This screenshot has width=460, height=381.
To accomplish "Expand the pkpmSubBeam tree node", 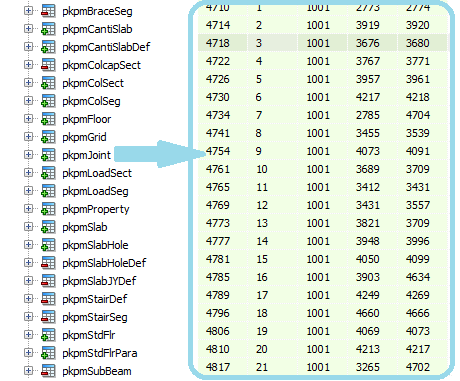I will 28,371.
